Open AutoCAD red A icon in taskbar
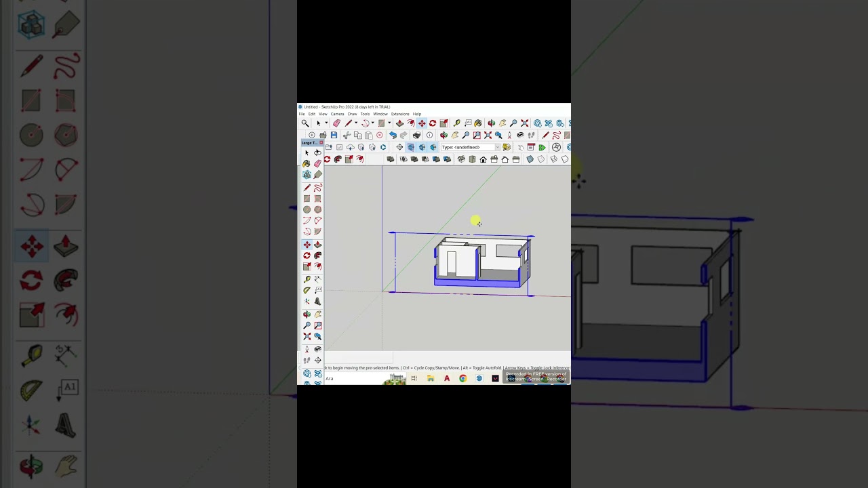This screenshot has height=488, width=868. coord(447,378)
